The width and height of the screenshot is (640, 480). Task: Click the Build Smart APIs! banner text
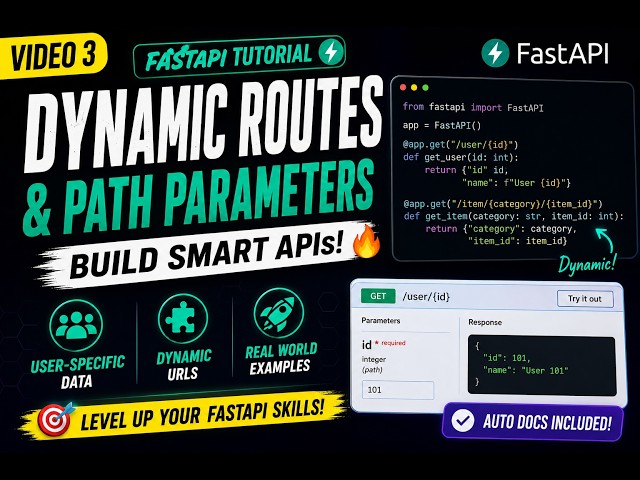[206, 253]
